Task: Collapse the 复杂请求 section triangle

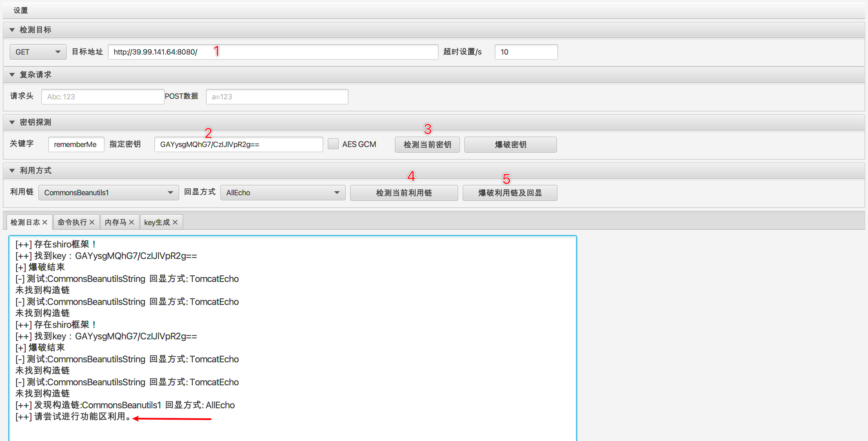Action: 12,75
